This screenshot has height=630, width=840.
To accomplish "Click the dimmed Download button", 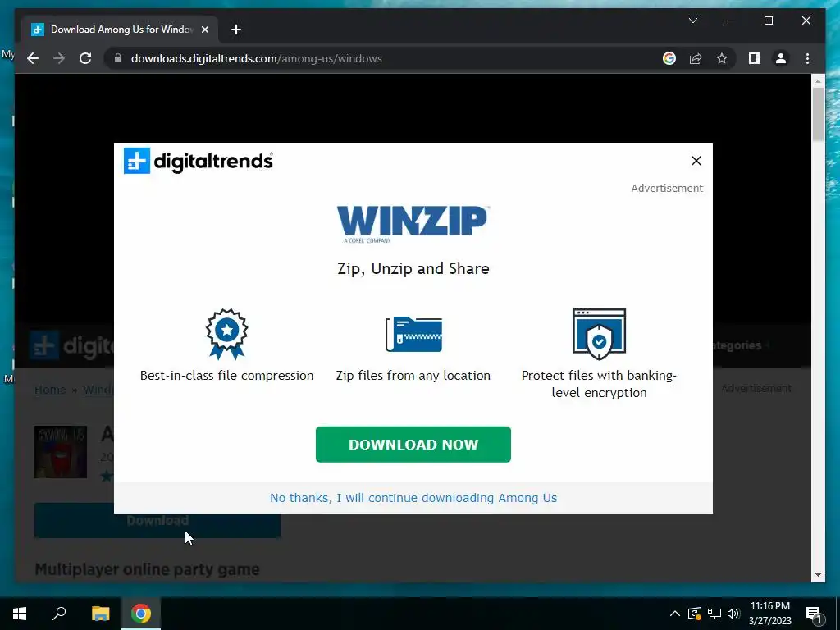I will [157, 520].
